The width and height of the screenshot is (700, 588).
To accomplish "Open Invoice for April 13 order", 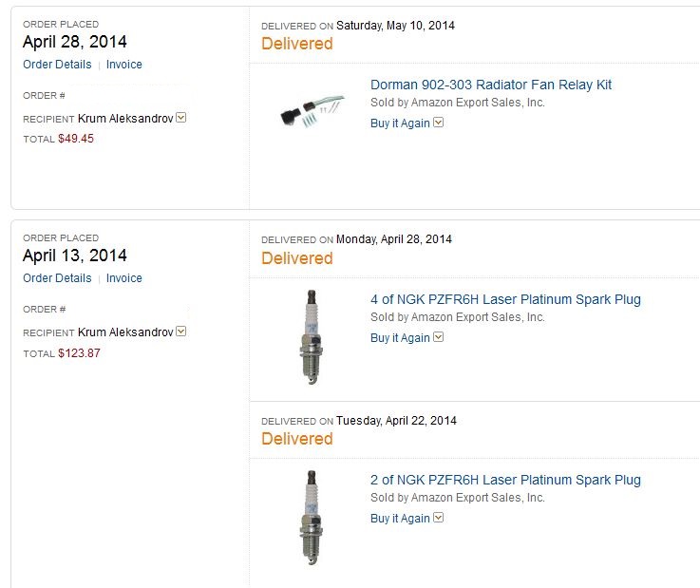I will pos(124,278).
